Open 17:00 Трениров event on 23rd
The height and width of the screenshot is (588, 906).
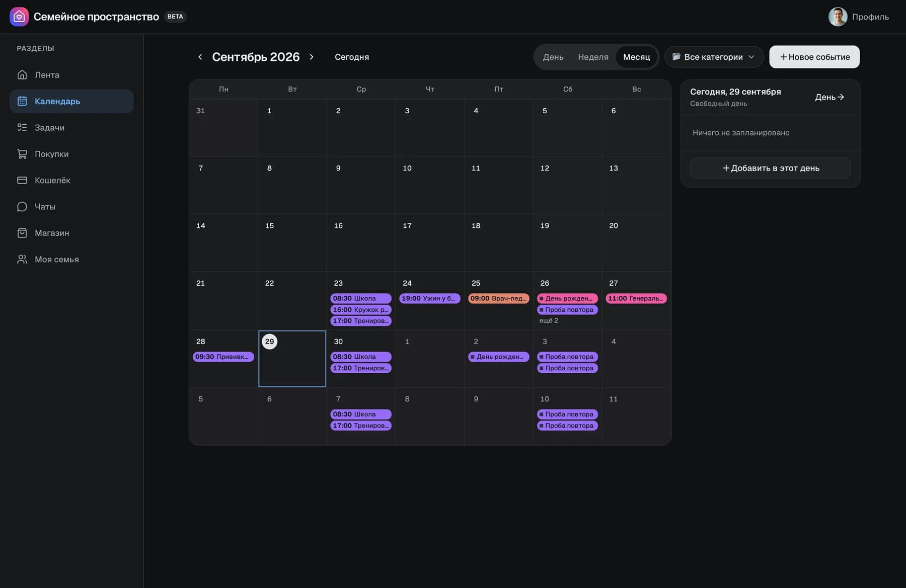(360, 321)
